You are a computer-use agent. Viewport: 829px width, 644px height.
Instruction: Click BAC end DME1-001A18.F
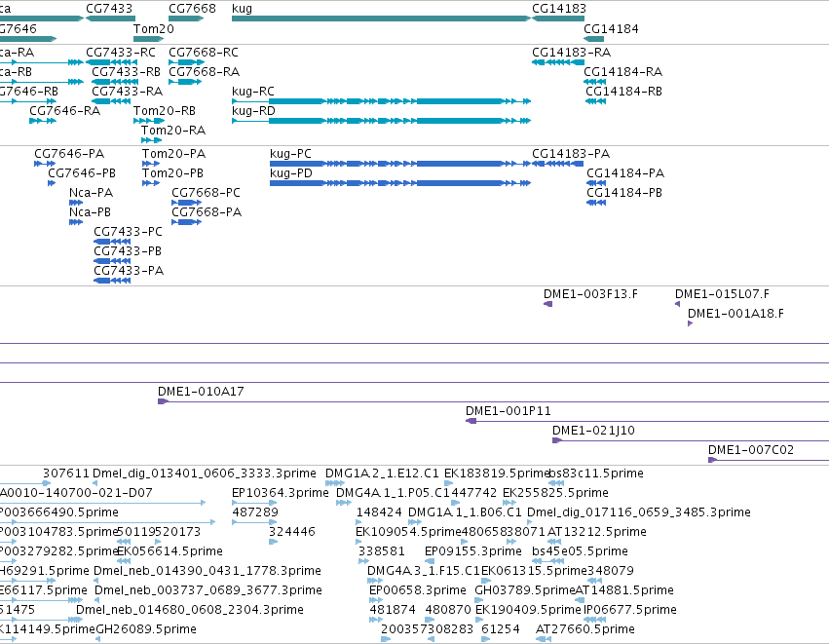[690, 323]
